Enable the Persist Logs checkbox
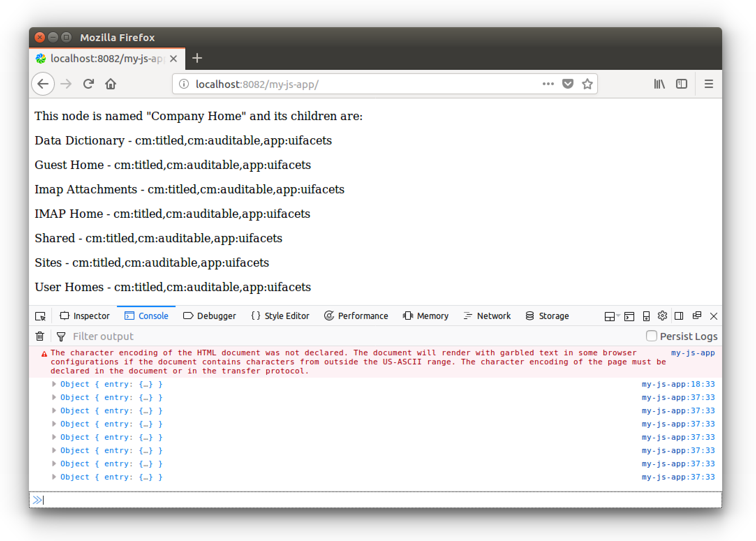Screen dimensions: 756x541 651,336
